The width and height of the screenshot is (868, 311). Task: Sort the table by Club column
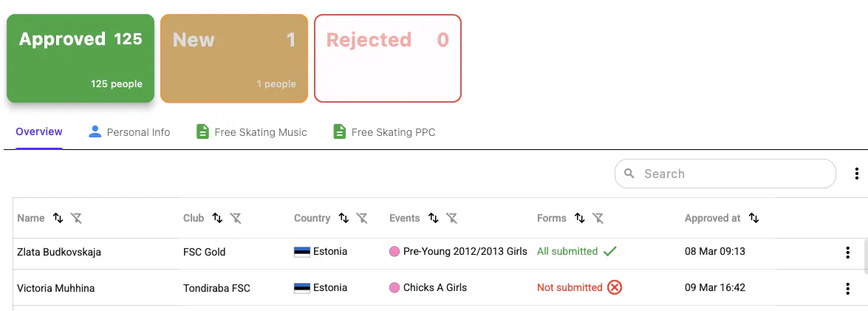tap(217, 218)
